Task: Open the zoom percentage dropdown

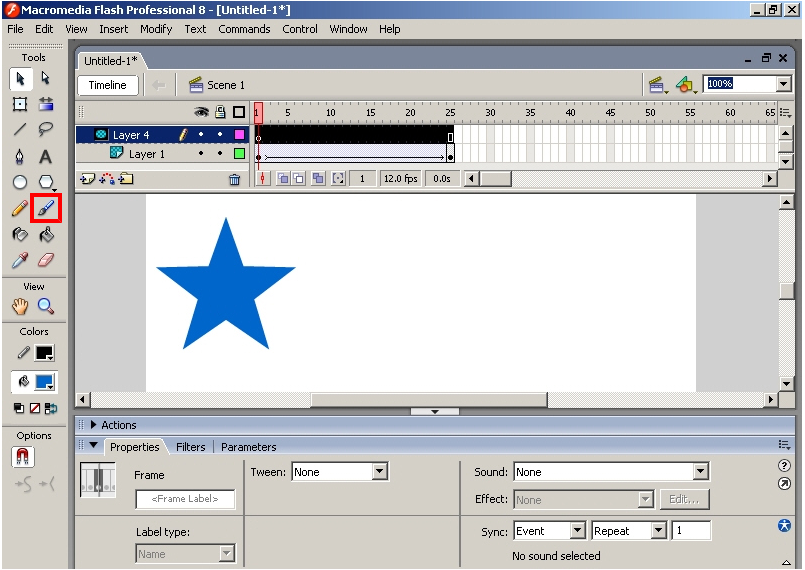Action: point(783,84)
